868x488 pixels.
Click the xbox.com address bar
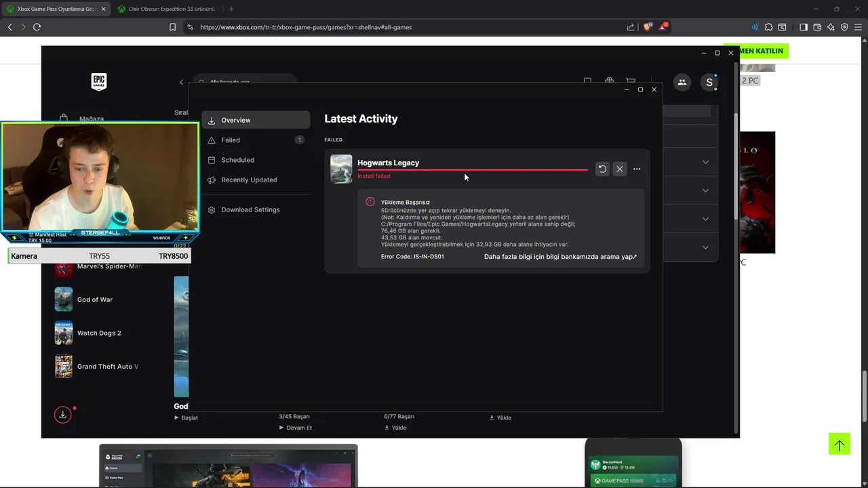click(407, 27)
